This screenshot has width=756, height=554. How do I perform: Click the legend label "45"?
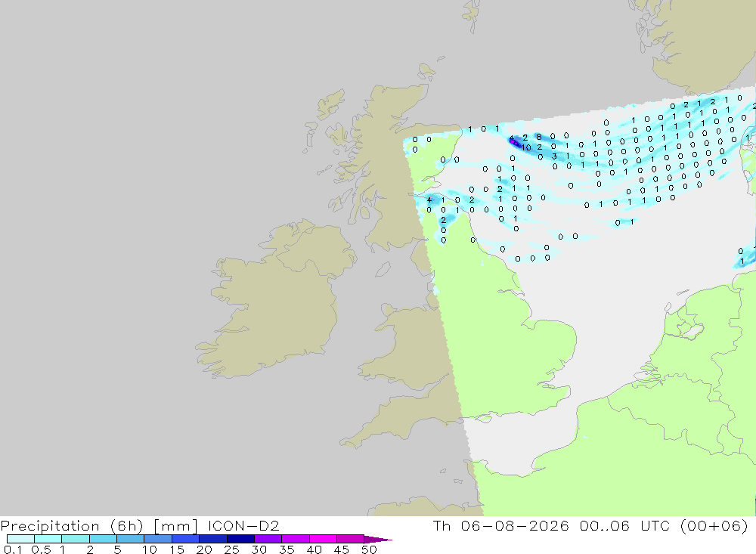coord(342,549)
